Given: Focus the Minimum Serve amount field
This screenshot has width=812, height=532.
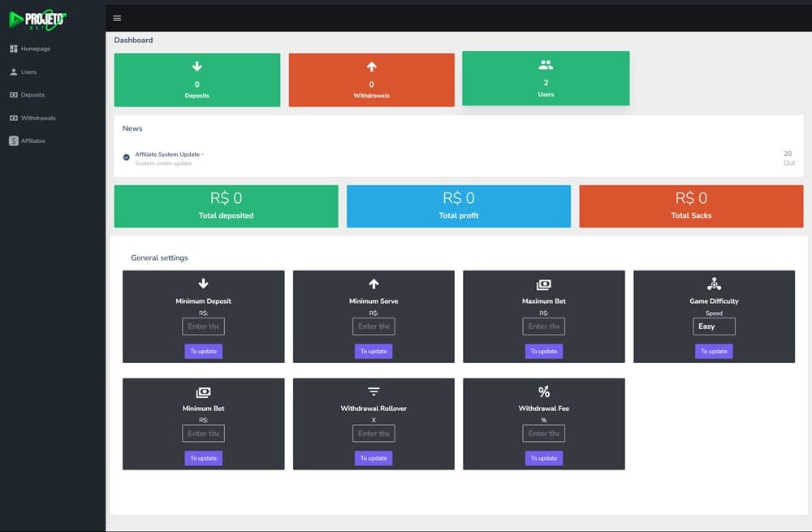Looking at the screenshot, I should pos(374,327).
